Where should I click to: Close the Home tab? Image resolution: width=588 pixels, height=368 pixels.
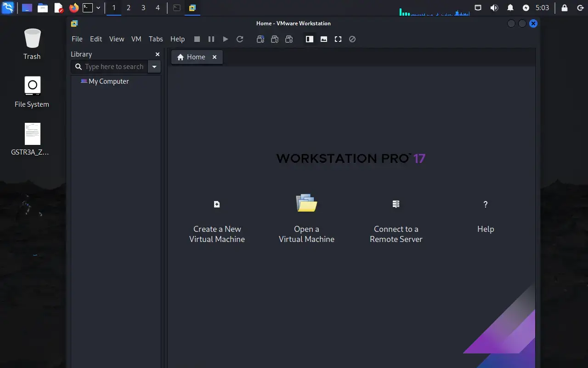214,57
